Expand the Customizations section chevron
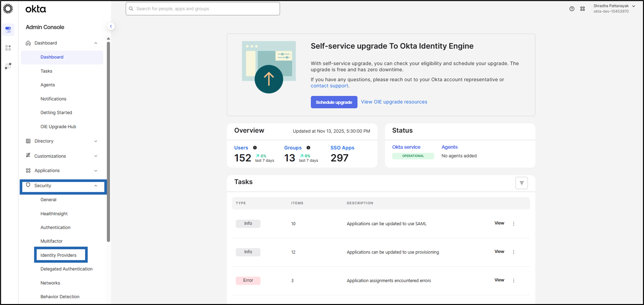Viewport: 644px width, 305px height. [96, 156]
